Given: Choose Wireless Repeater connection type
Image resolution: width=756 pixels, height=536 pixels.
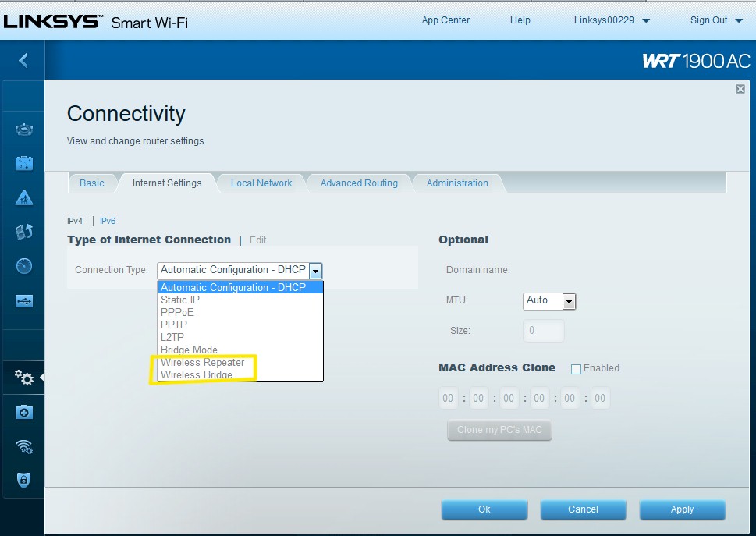Looking at the screenshot, I should coord(240,363).
